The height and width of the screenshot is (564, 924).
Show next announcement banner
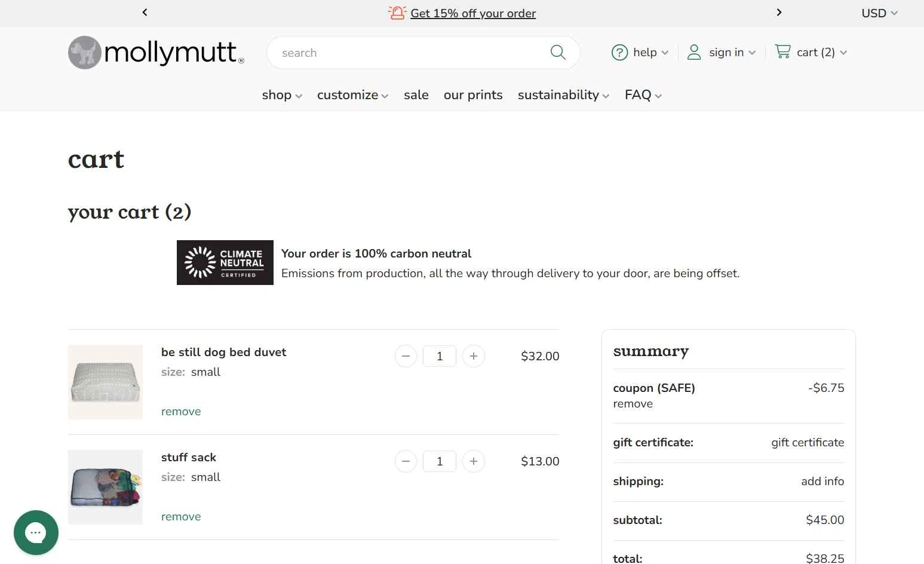click(779, 12)
